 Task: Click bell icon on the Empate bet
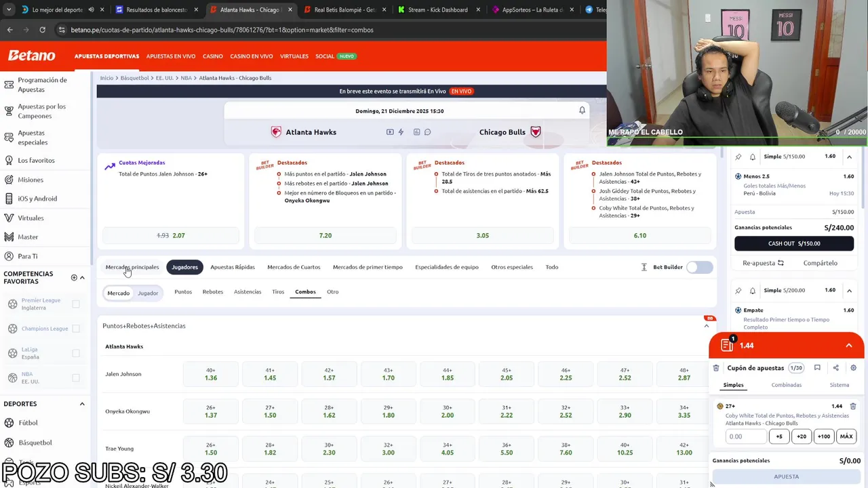(x=753, y=290)
